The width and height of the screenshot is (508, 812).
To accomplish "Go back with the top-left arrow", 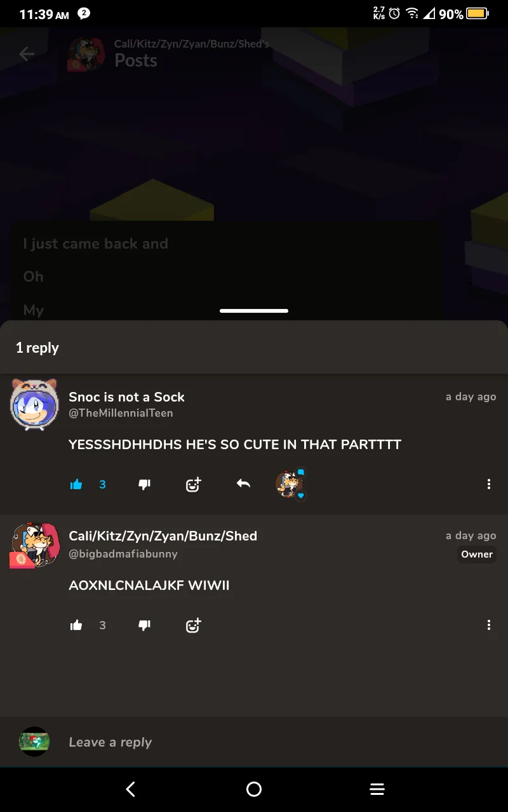I will pos(27,54).
